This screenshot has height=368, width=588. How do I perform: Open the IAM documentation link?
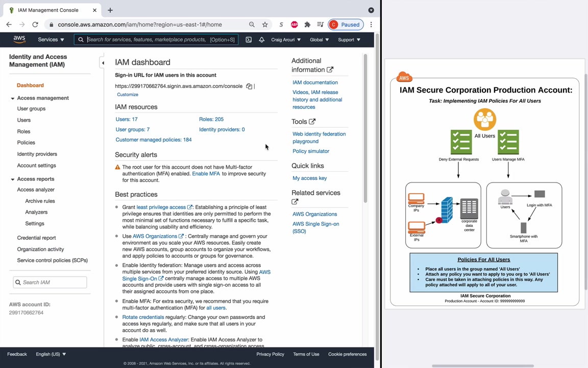click(x=315, y=82)
